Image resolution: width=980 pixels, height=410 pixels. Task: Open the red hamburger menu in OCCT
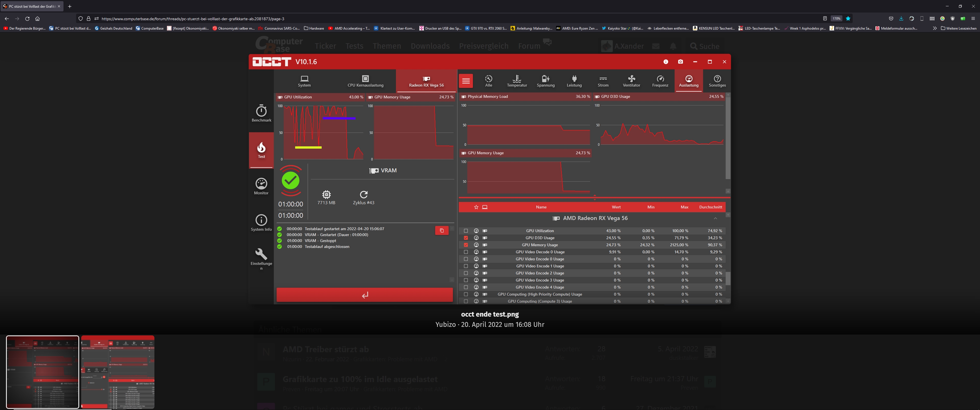tap(466, 81)
